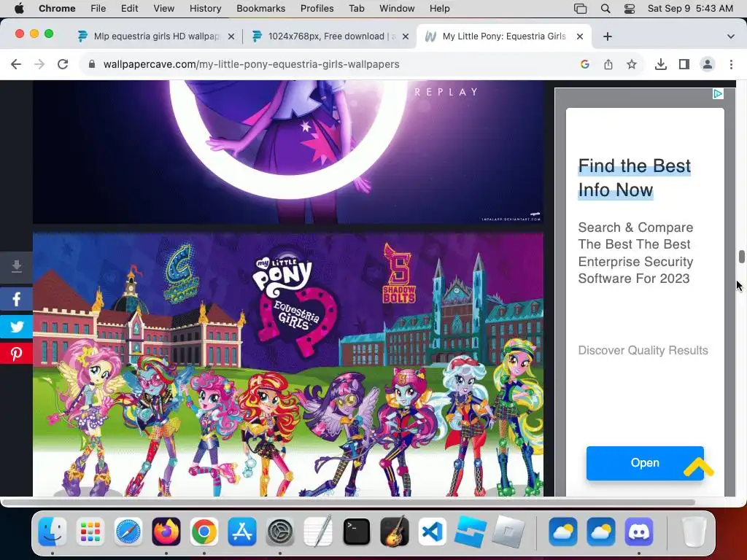
Task: Click the AdChoices icon on ad
Action: (718, 94)
